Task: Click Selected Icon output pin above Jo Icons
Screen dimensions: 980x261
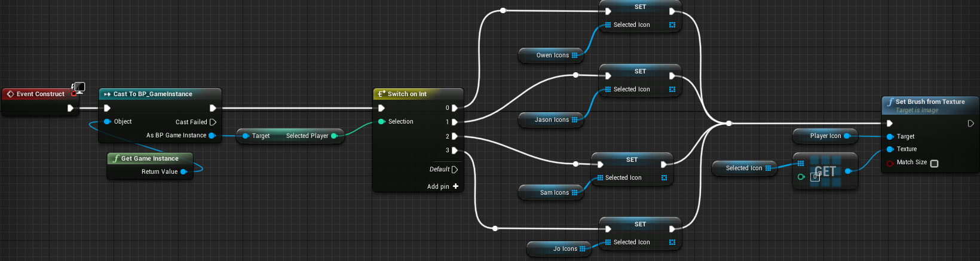Action: 672,242
